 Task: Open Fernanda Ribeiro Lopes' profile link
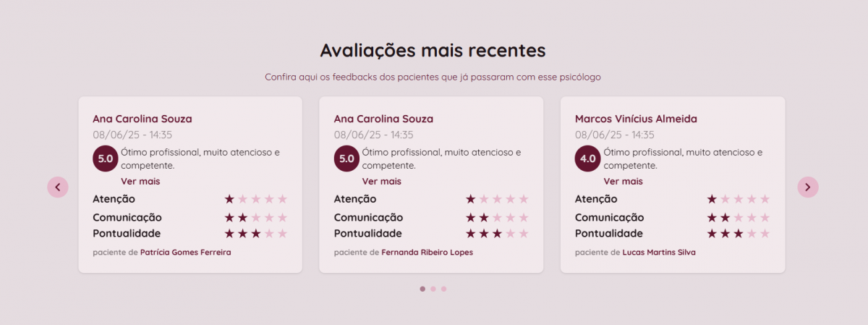coord(427,253)
